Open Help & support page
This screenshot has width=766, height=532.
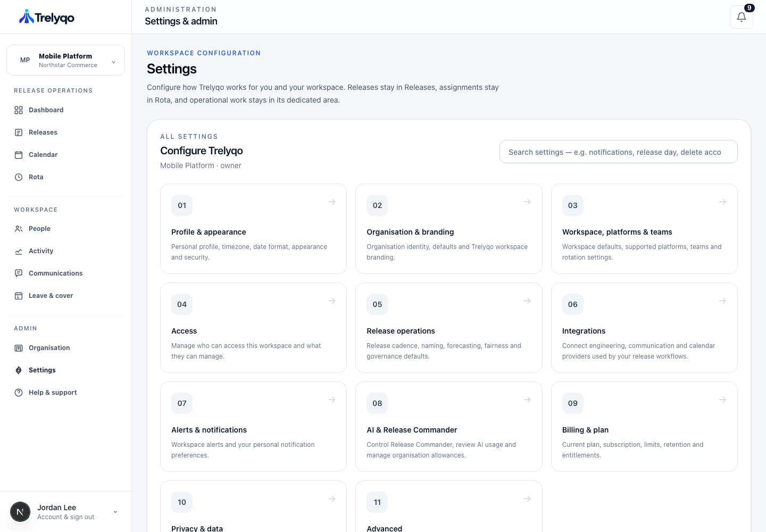point(66,393)
